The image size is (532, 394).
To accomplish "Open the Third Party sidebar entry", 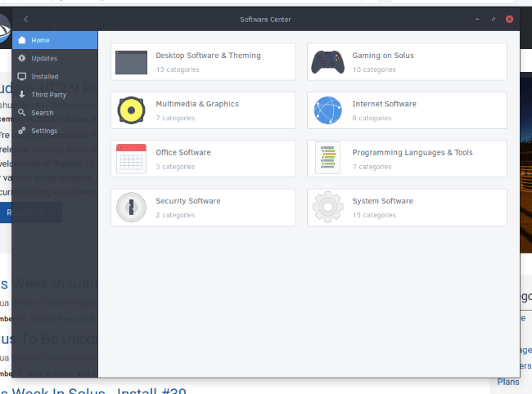I will [55, 95].
